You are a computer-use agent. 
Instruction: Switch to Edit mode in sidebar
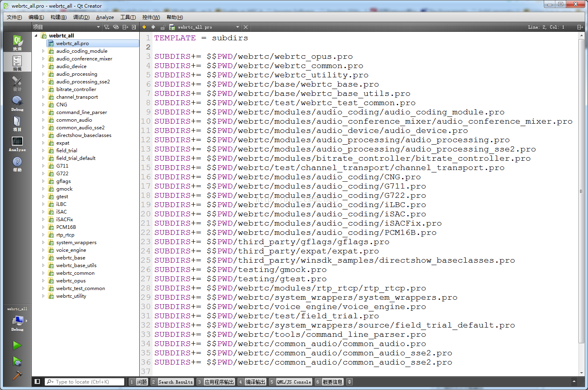(17, 62)
